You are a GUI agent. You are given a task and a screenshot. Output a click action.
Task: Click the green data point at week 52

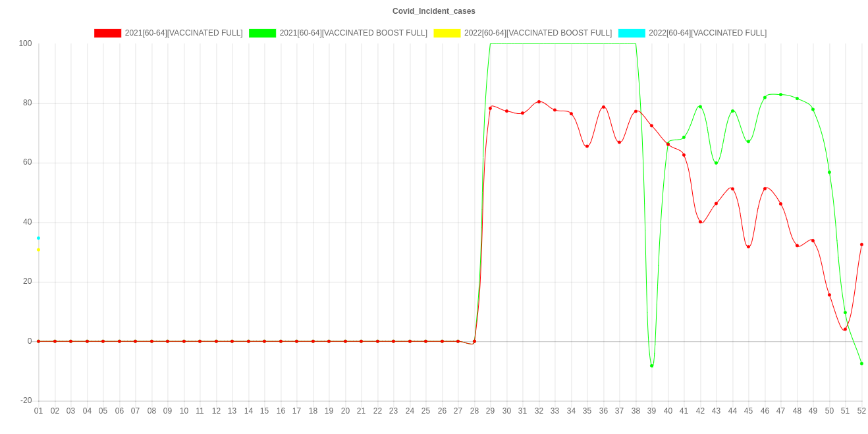pos(861,364)
